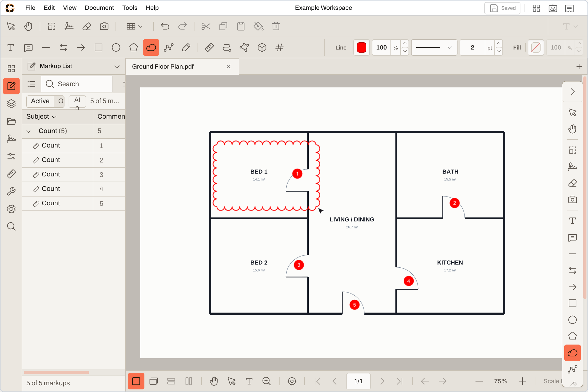
Task: Toggle the two-column side-by-side view
Action: (189, 381)
